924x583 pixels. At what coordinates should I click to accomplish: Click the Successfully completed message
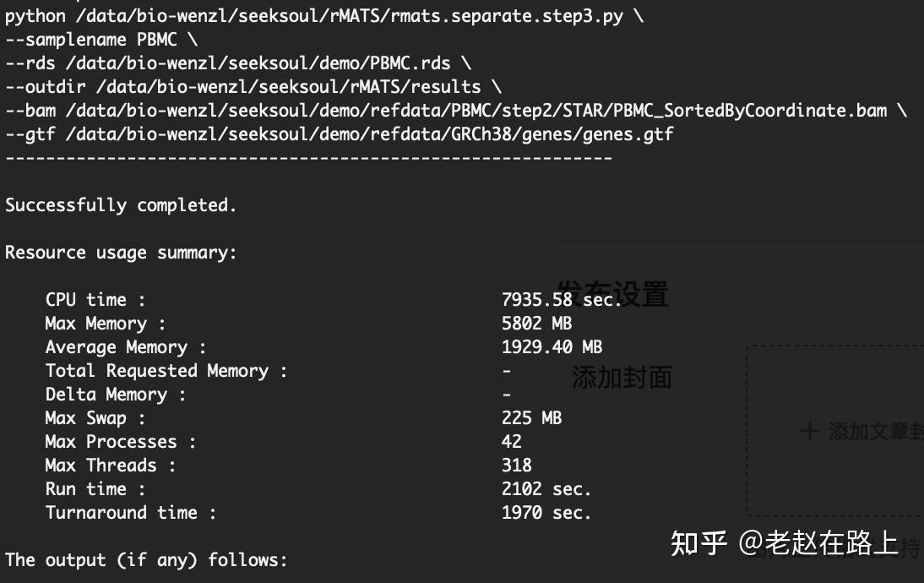[x=121, y=205]
